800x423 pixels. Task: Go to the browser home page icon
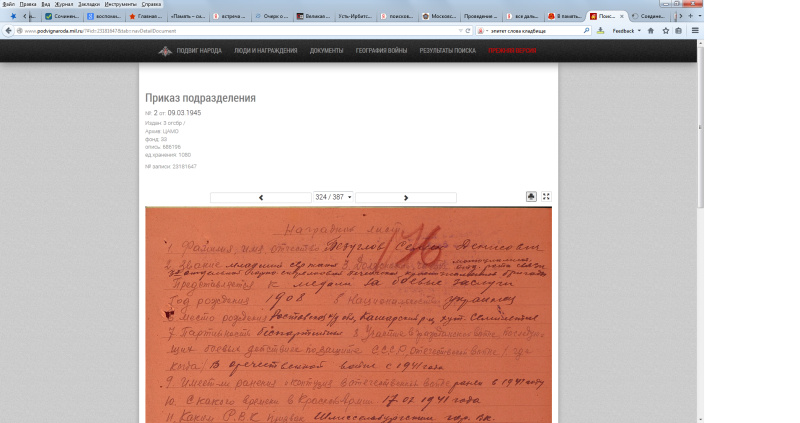coord(651,31)
